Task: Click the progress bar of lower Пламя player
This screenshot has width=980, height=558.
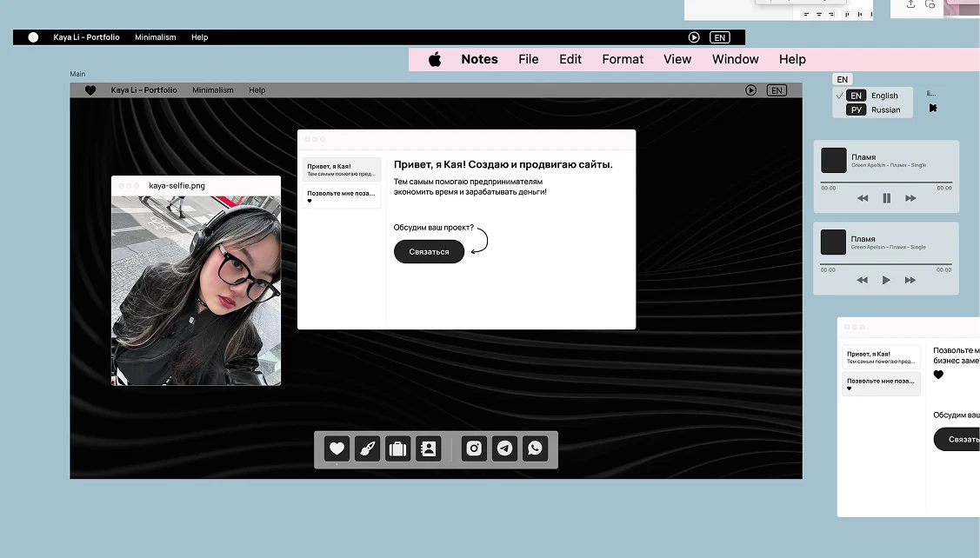Action: (x=886, y=264)
